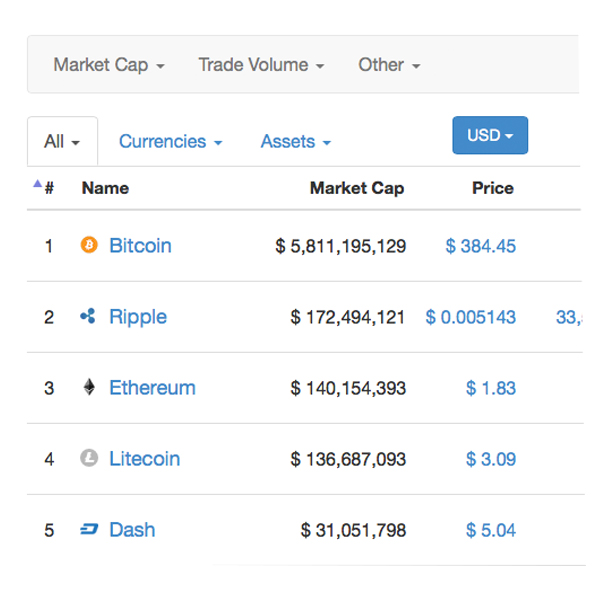
Task: Click Bitcoin price $ 384.45
Action: coord(481,246)
